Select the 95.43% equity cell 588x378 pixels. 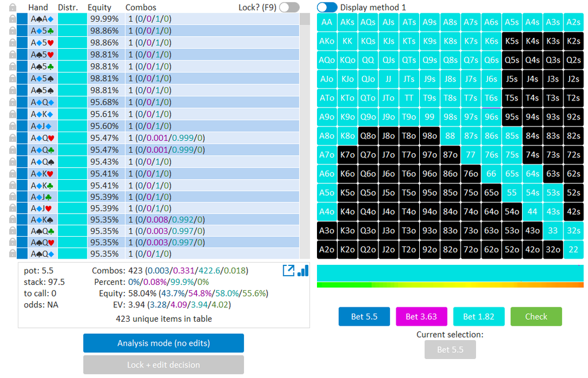pyautogui.click(x=105, y=161)
